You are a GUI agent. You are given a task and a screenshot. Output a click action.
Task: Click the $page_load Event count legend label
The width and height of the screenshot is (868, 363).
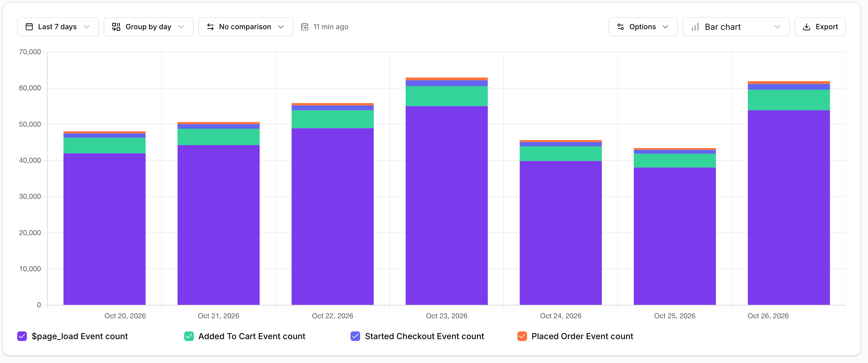click(80, 336)
